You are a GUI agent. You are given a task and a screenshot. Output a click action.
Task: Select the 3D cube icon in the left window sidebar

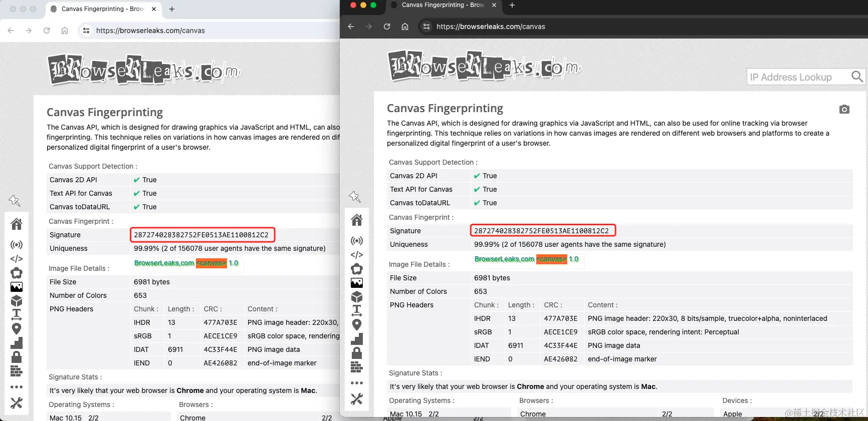pyautogui.click(x=17, y=301)
